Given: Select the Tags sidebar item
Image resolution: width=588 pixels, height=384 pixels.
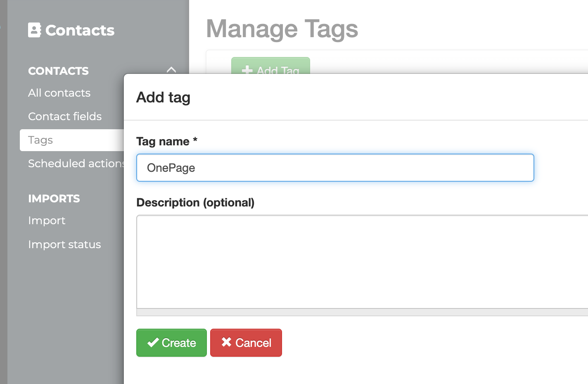Looking at the screenshot, I should tap(40, 140).
